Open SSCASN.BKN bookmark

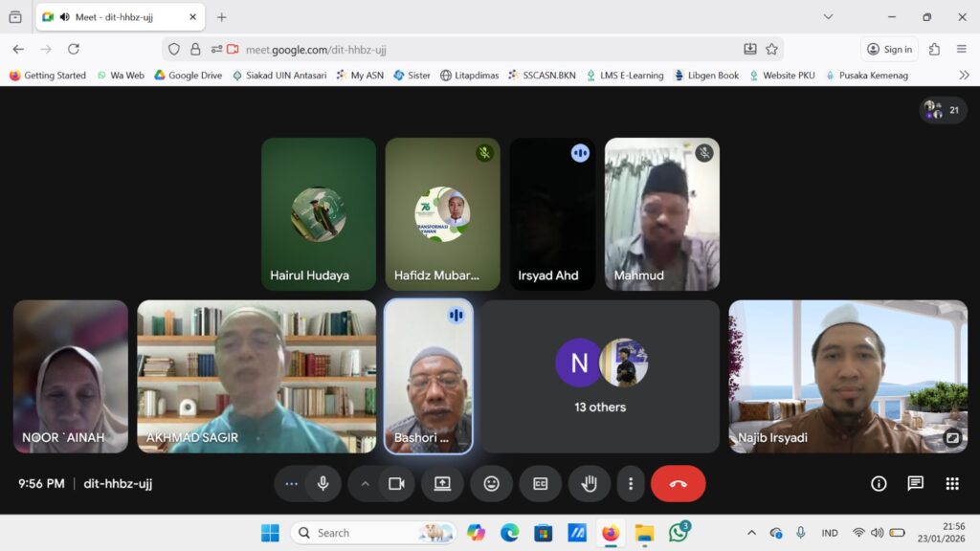(x=542, y=75)
